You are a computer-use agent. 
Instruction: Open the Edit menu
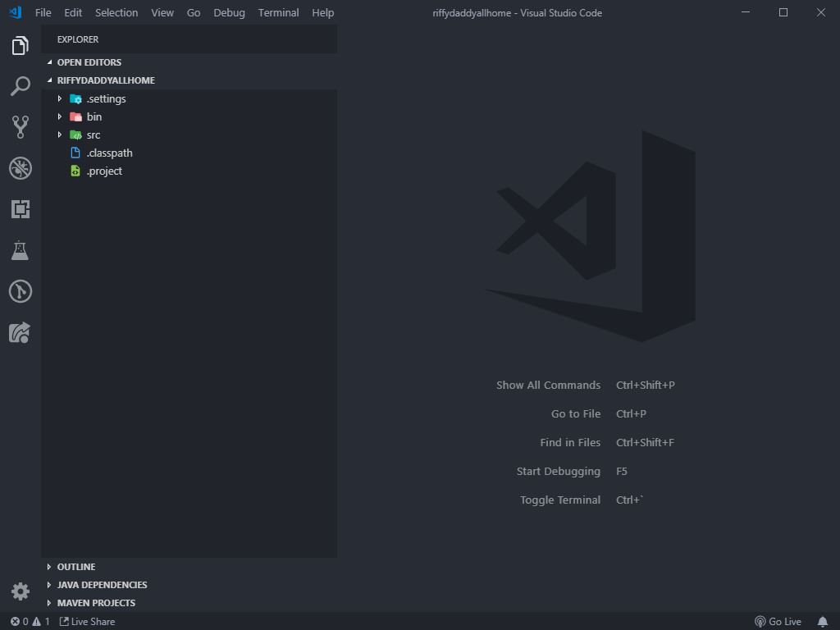(73, 12)
